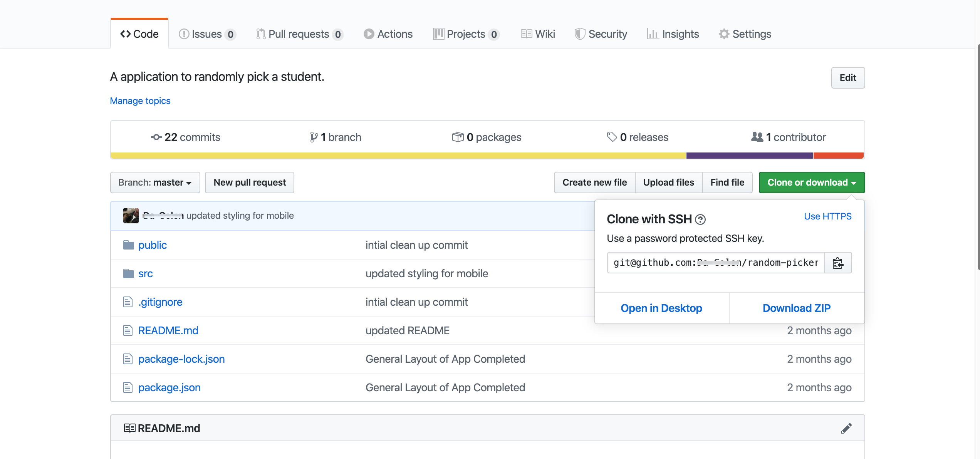Copy the SSH clone URL to clipboard
Image resolution: width=980 pixels, height=459 pixels.
coord(838,263)
